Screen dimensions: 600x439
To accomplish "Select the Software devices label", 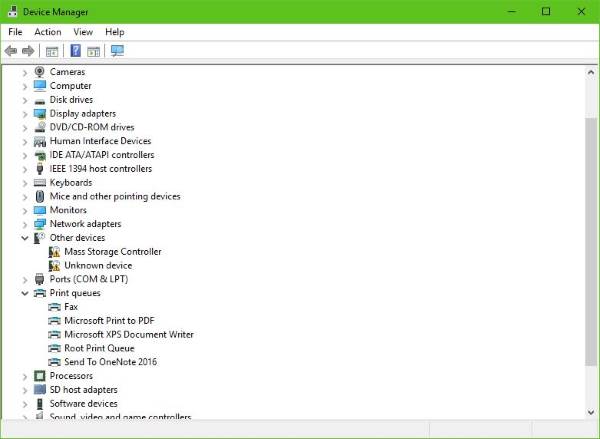I will [83, 403].
